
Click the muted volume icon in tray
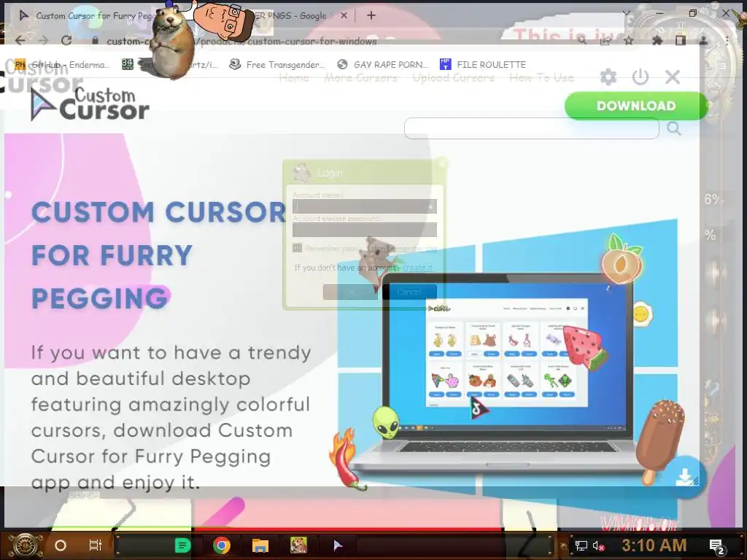coord(599,545)
